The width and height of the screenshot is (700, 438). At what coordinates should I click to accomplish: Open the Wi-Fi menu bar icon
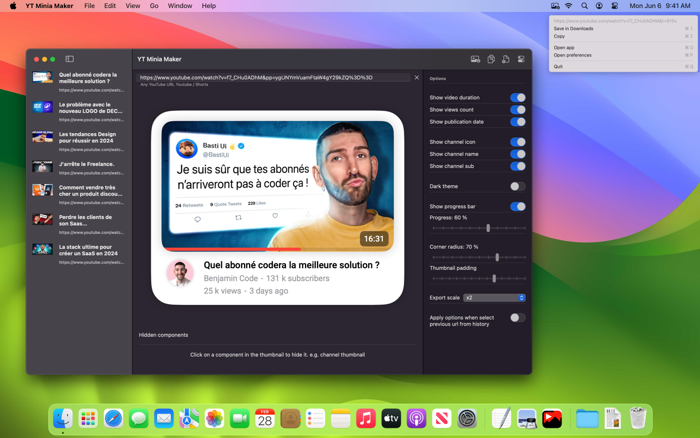coord(569,6)
